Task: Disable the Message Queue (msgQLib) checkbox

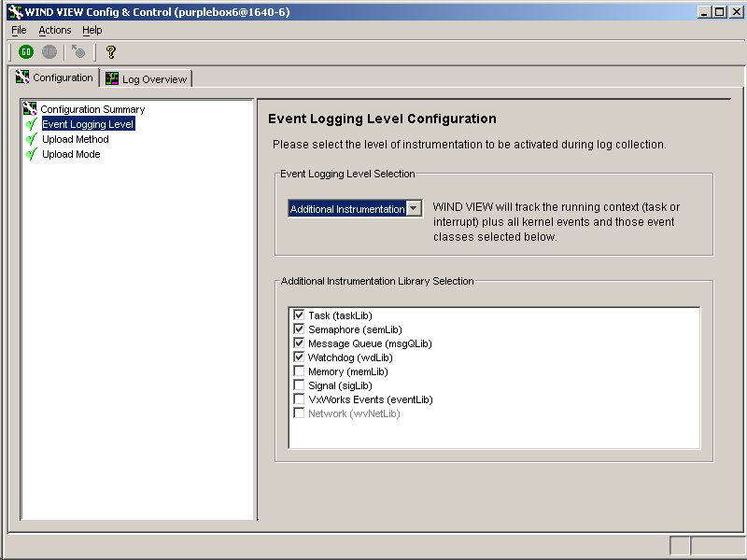Action: (x=301, y=343)
